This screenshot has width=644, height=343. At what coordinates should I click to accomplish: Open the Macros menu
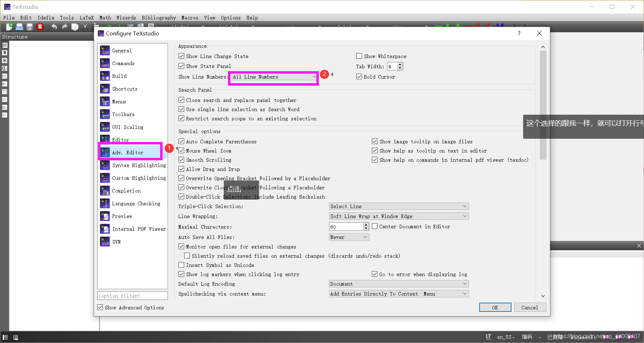coord(190,18)
